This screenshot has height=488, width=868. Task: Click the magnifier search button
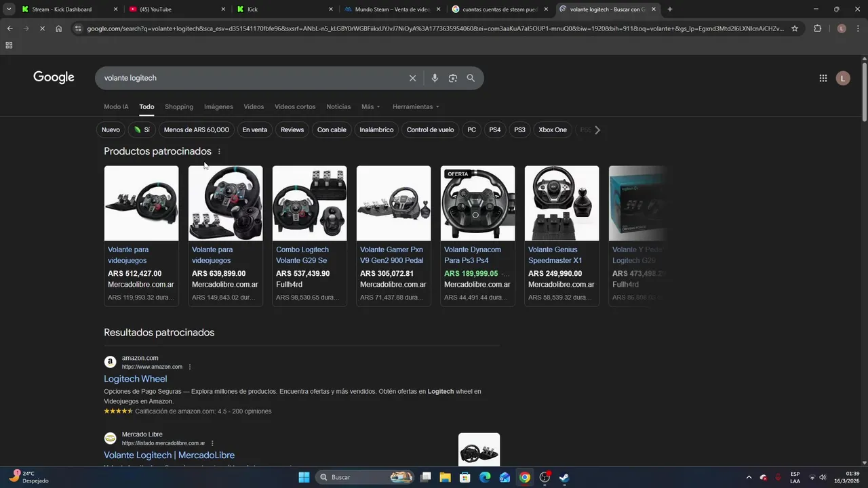point(471,78)
